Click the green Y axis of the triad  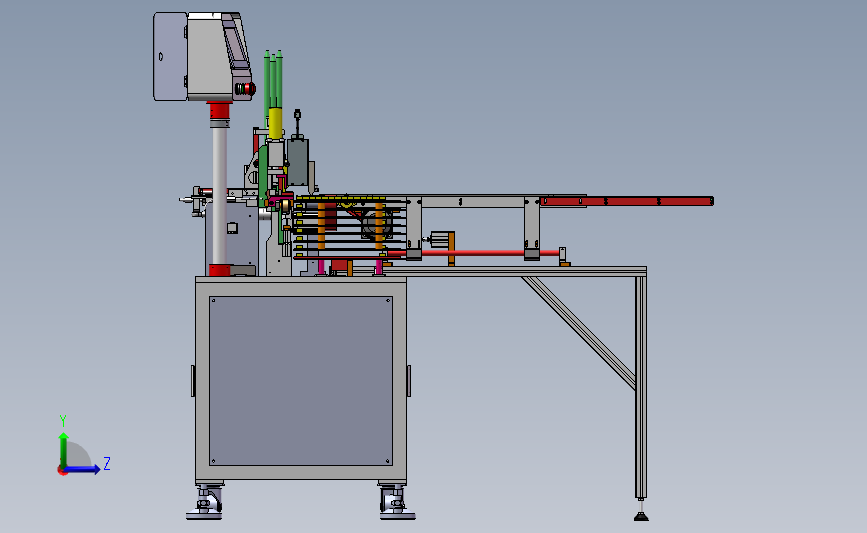[64, 449]
